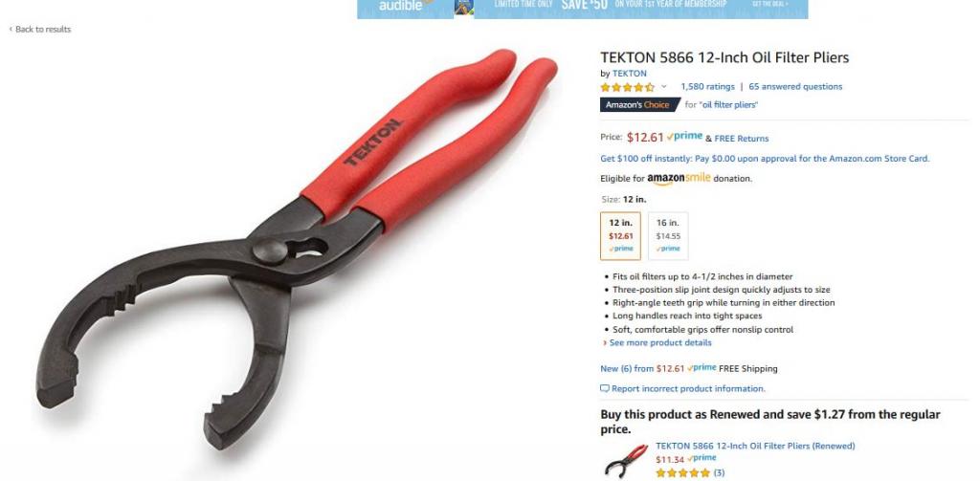Viewport: 980px width, 481px height.
Task: Open the FREE Returns link
Action: pyautogui.click(x=742, y=139)
